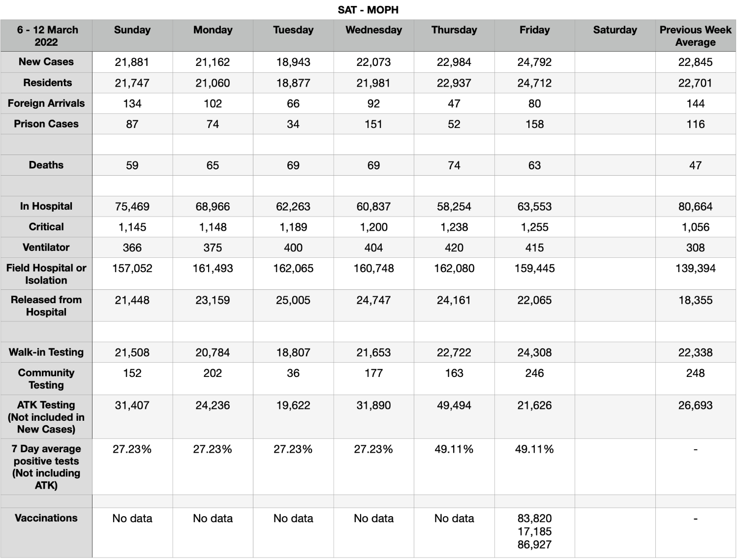Click the Walk-in Testing row label

pos(46,352)
